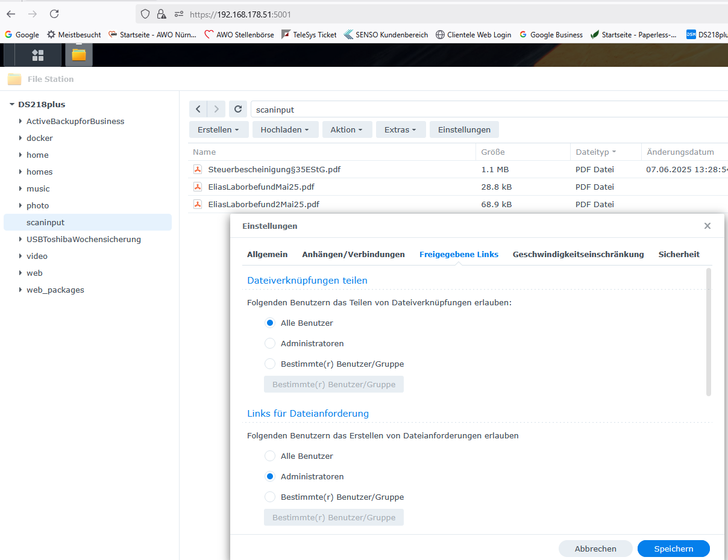Viewport: 728px width, 560px height.
Task: Open the Erstellen dropdown
Action: (x=218, y=129)
